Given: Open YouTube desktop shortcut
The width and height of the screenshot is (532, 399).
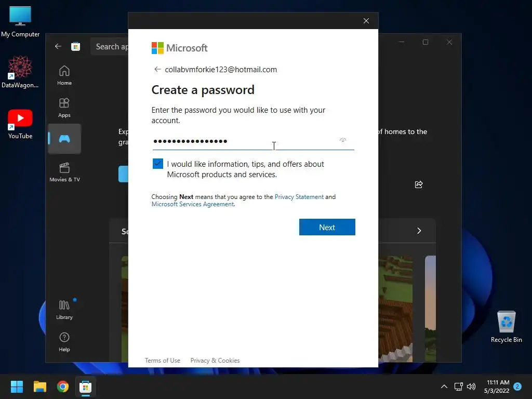Looking at the screenshot, I should click(20, 124).
